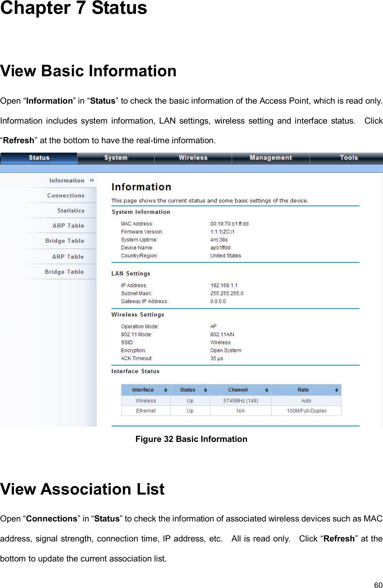The image size is (383, 588).
Task: Click sort arrows in Status column
Action: point(205,391)
